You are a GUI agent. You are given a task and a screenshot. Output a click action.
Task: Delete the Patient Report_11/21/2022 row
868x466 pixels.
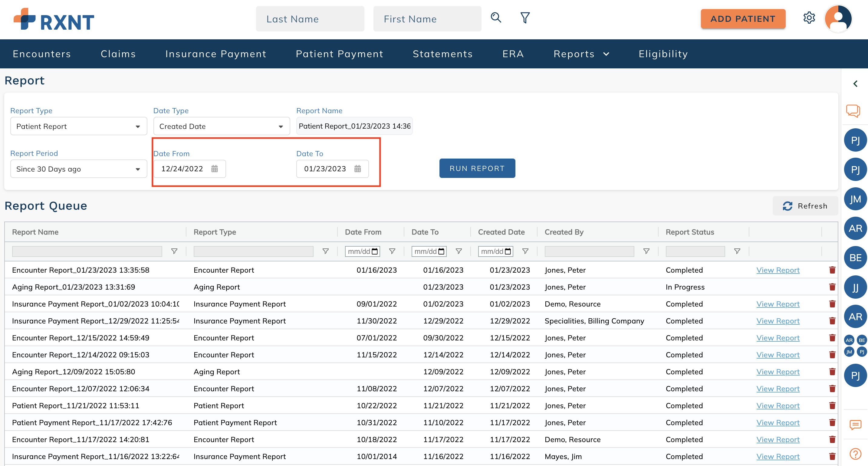832,405
